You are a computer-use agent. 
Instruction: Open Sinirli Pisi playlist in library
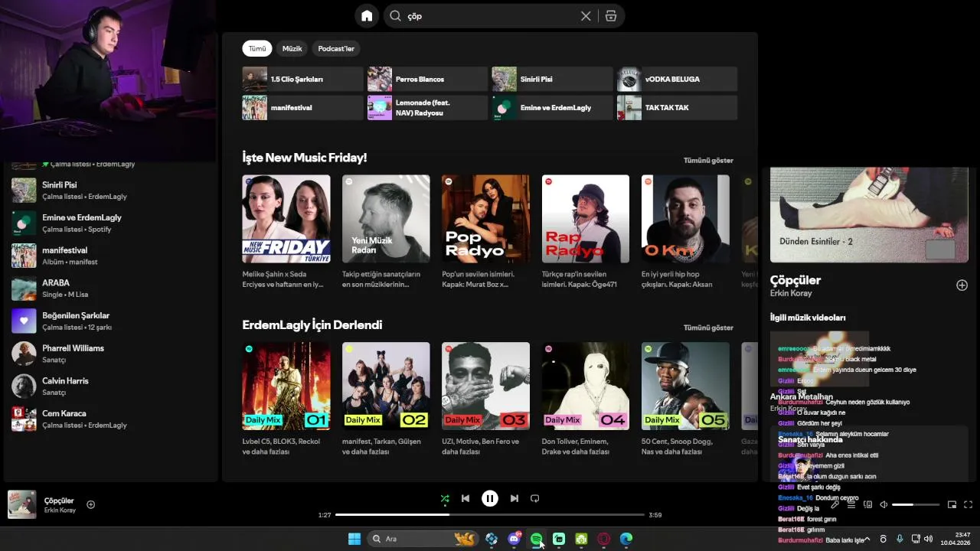click(111, 191)
